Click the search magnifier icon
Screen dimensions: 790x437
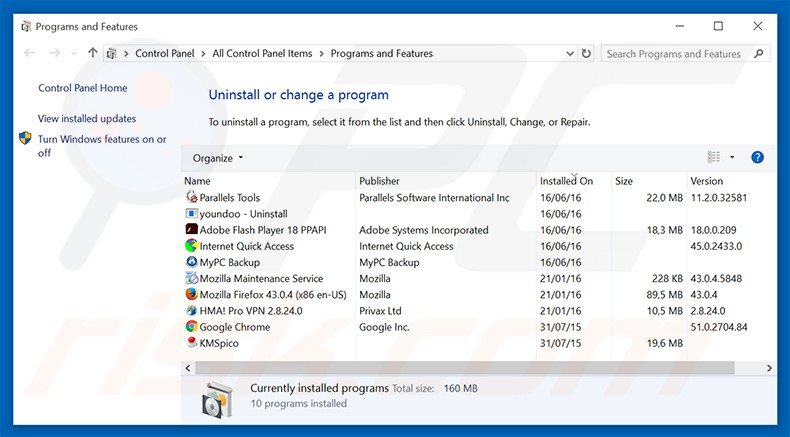click(x=758, y=53)
